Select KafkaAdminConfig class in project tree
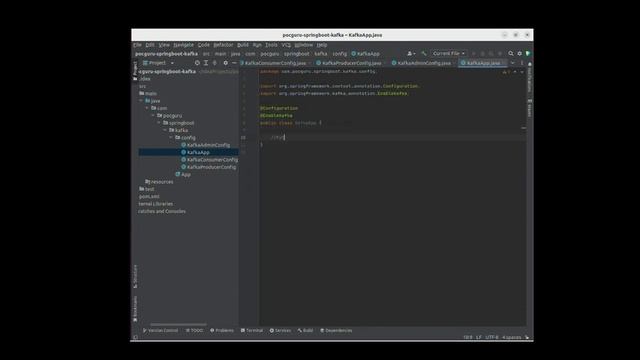The image size is (640, 360). pos(206,145)
